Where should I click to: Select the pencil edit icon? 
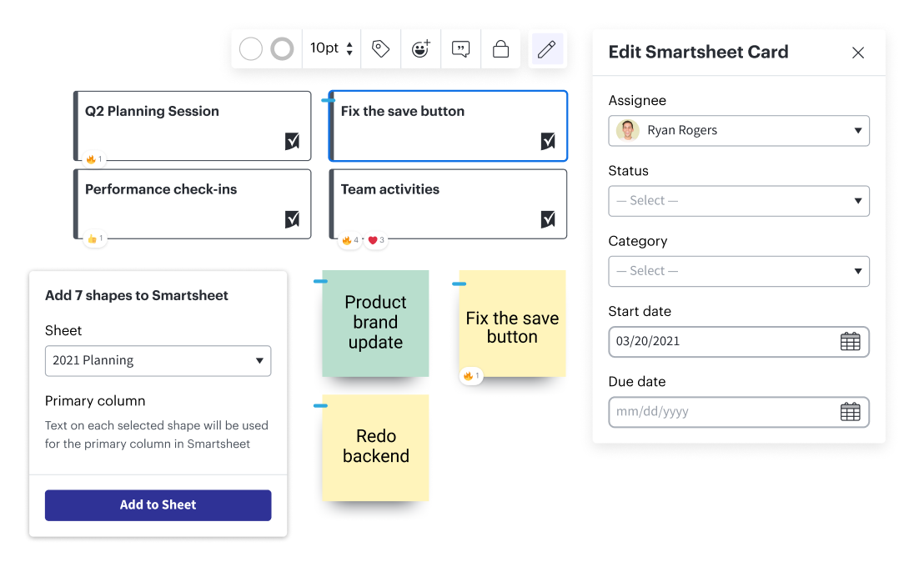(546, 49)
